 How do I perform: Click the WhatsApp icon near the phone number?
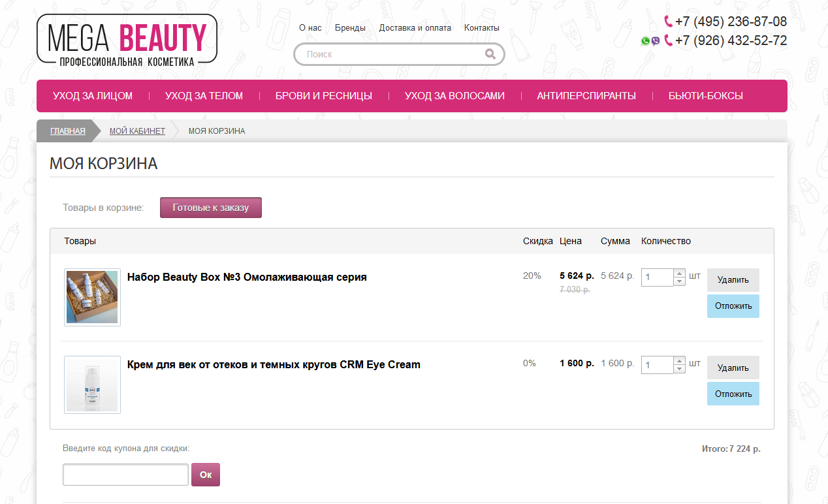point(645,41)
